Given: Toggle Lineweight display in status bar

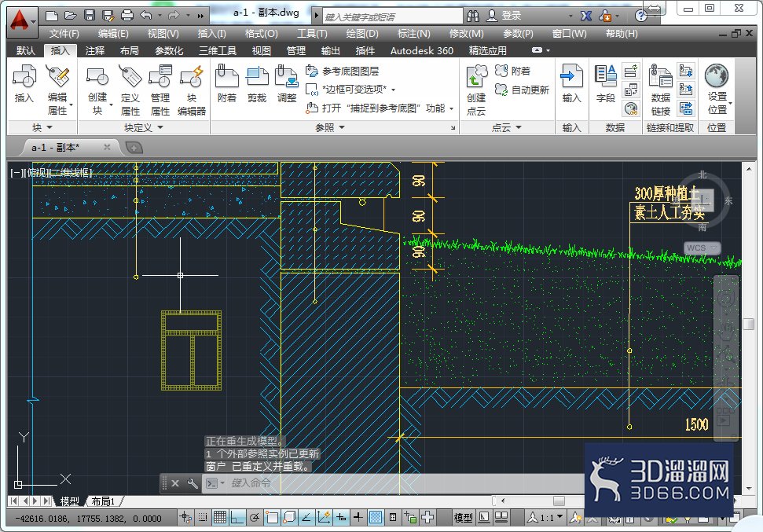Looking at the screenshot, I should (x=358, y=517).
